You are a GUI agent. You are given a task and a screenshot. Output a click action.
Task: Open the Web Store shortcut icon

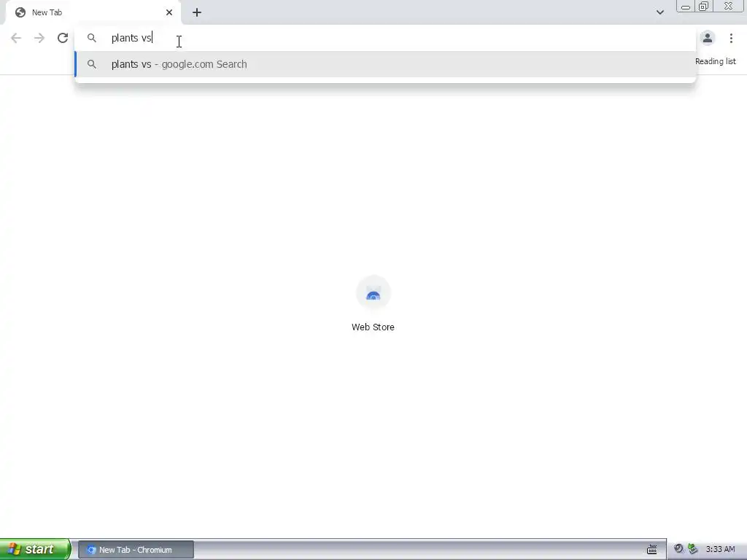coord(373,293)
